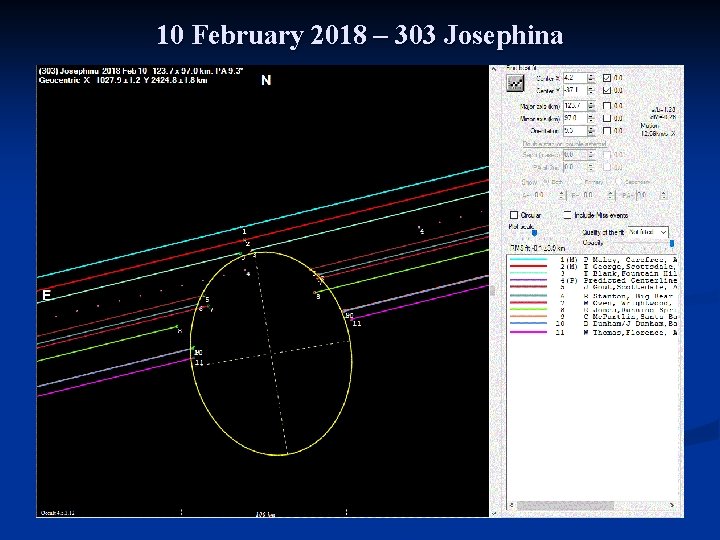Toggle the Center X lock checkbox
720x540 pixels.
[x=606, y=76]
